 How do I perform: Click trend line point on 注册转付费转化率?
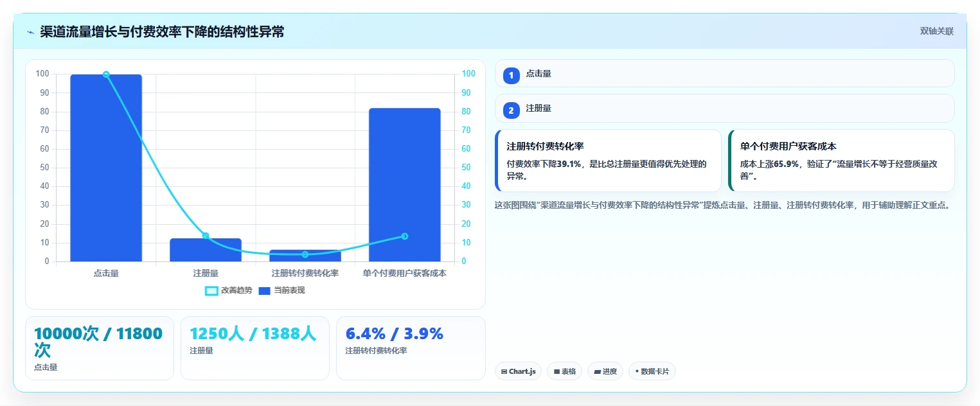coord(305,254)
